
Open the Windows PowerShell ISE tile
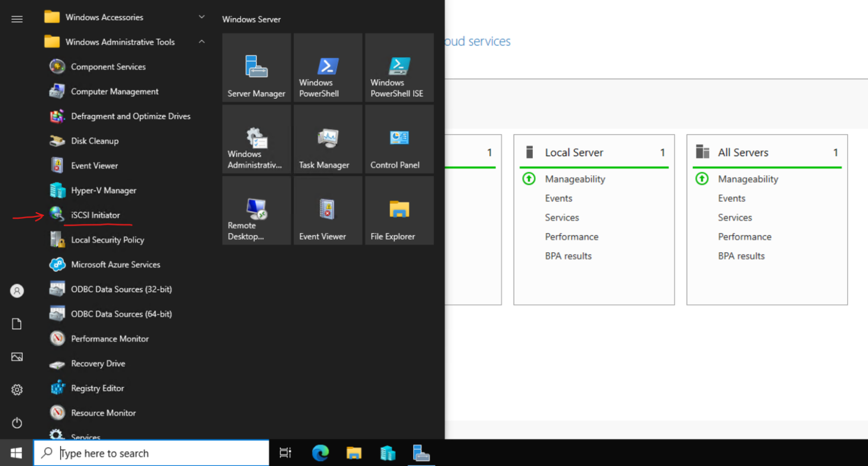pyautogui.click(x=399, y=68)
